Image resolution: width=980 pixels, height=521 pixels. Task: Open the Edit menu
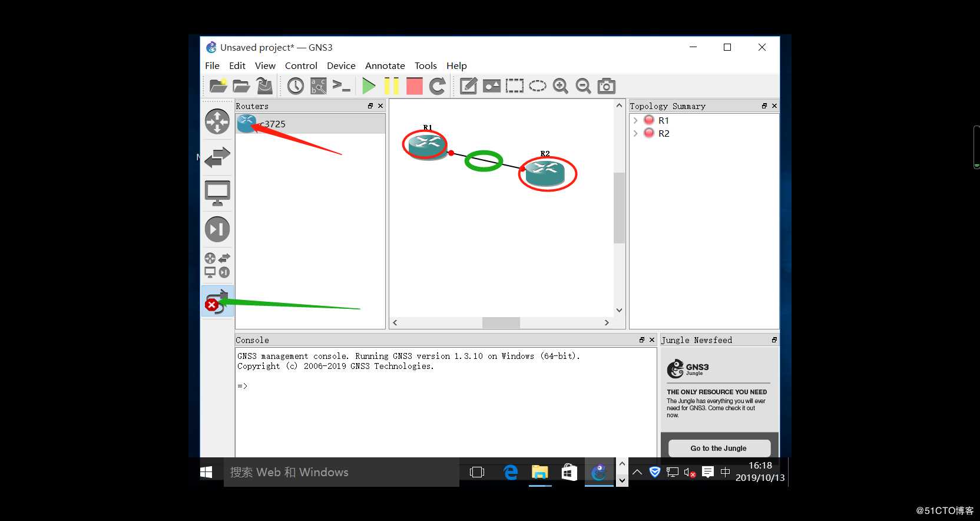[237, 65]
